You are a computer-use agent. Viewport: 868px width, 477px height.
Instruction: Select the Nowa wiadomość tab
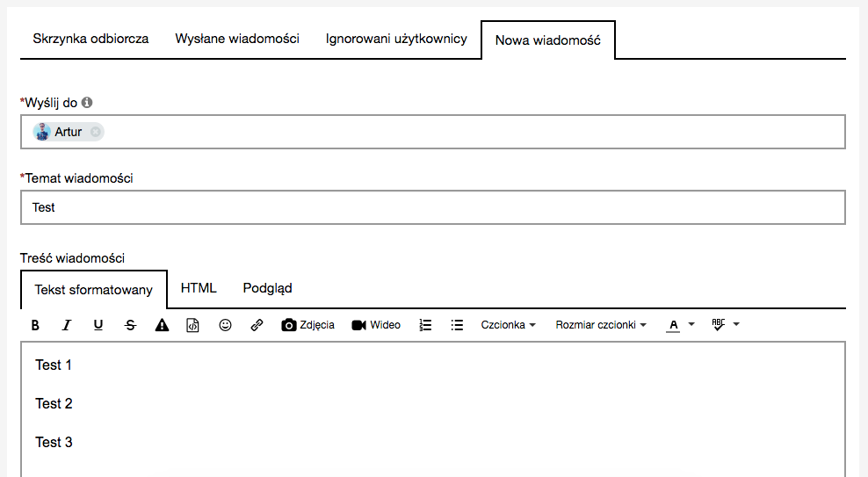548,40
